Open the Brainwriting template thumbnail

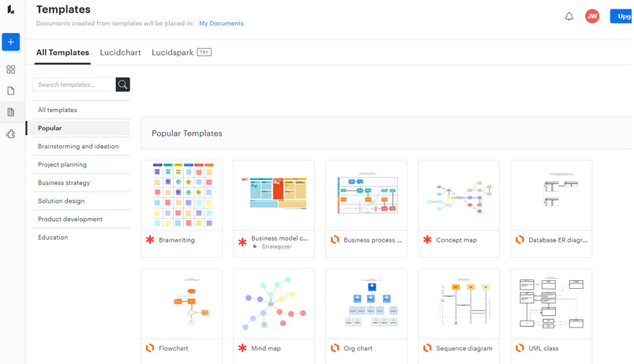tap(182, 195)
